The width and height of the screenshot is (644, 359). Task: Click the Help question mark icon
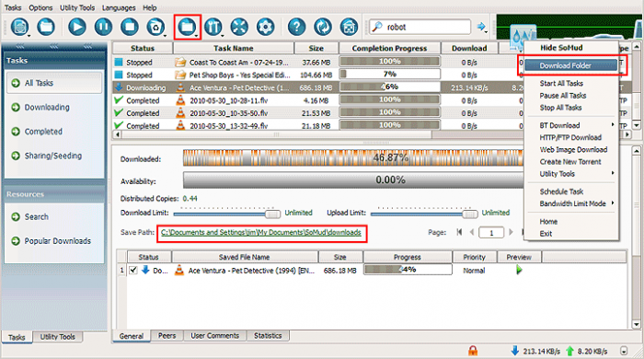(296, 27)
